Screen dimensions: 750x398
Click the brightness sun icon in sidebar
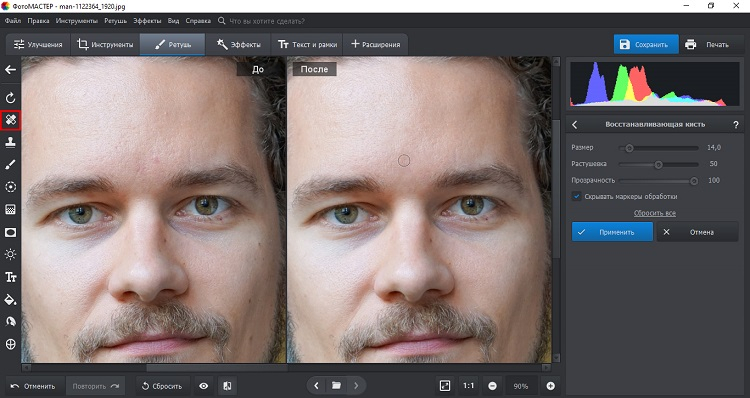tap(11, 254)
